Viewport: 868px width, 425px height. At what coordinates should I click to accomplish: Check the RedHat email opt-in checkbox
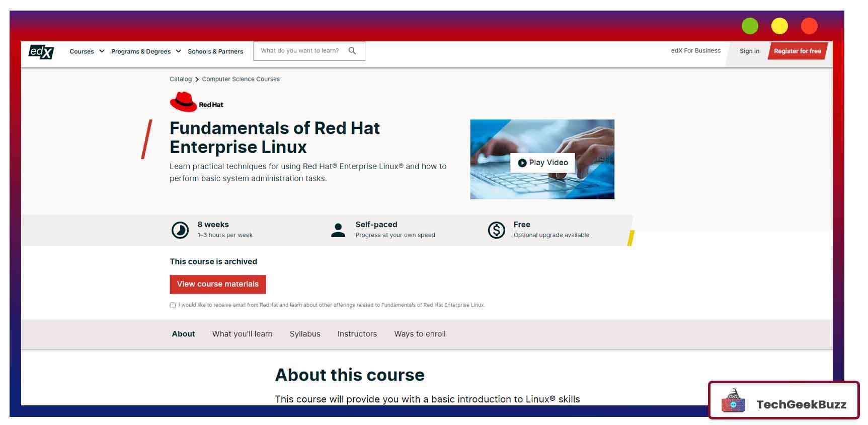coord(173,305)
